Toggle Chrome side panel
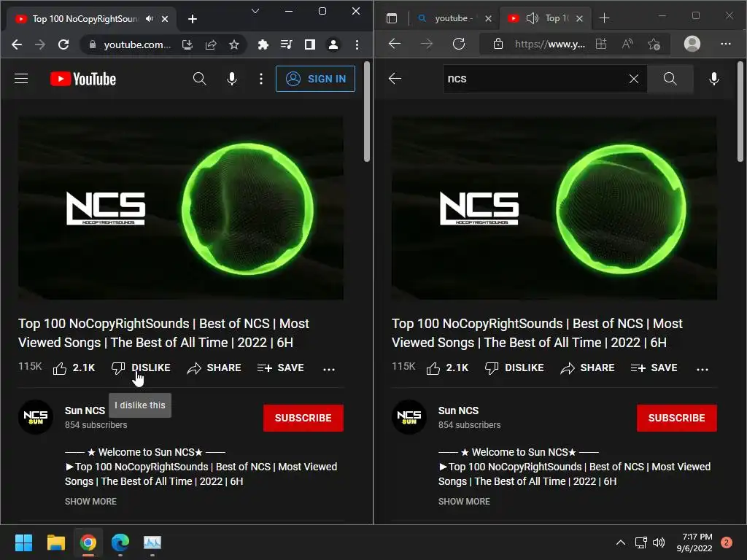The image size is (747, 560). click(309, 44)
